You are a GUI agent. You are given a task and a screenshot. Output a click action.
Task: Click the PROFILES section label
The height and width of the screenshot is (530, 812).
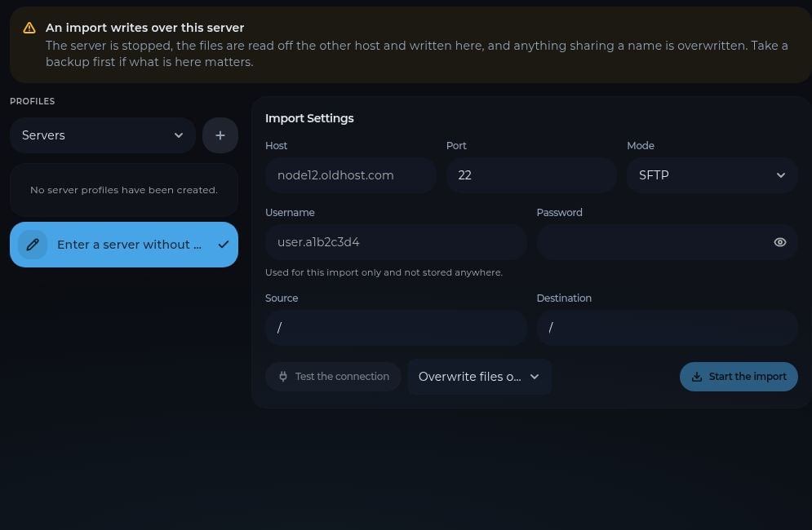32,101
